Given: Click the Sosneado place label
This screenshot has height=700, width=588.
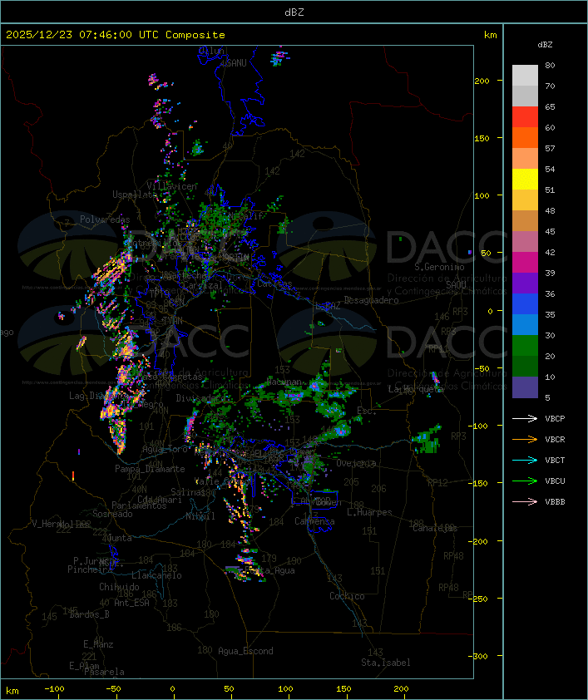Looking at the screenshot, I should point(112,514).
